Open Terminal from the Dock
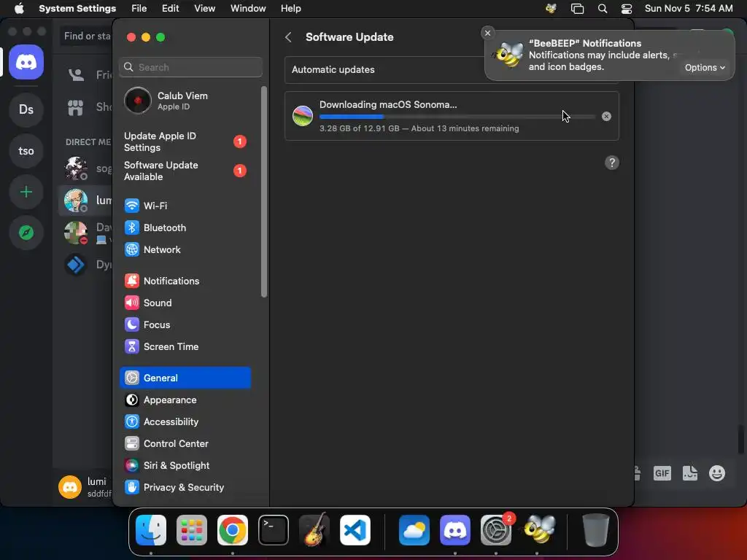Screen dimensions: 747x560 (x=274, y=530)
